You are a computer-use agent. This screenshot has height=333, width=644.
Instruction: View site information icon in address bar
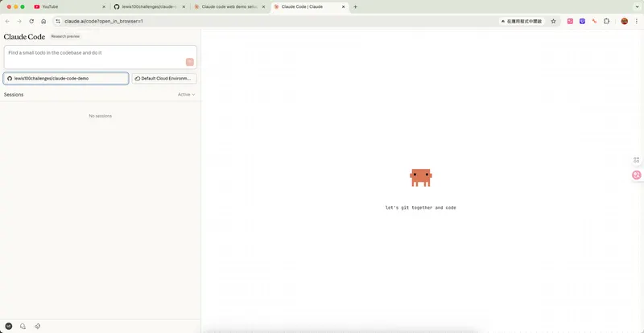click(x=58, y=22)
